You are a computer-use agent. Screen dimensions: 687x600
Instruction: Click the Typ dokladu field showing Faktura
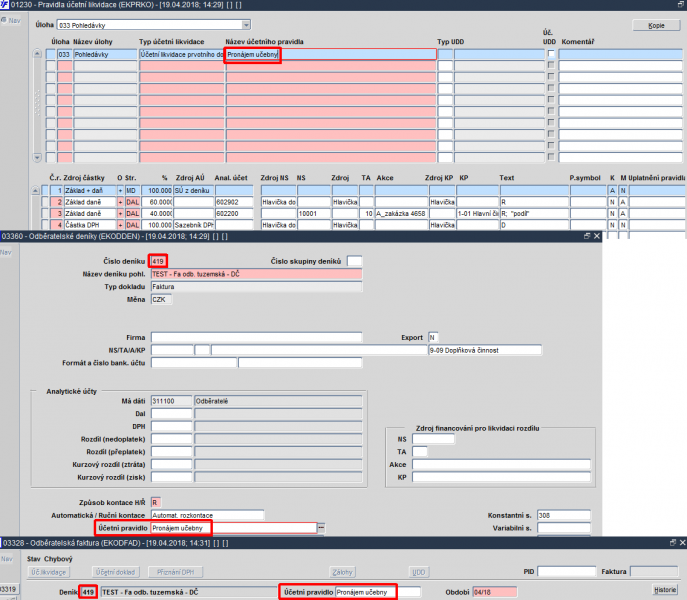[x=257, y=287]
